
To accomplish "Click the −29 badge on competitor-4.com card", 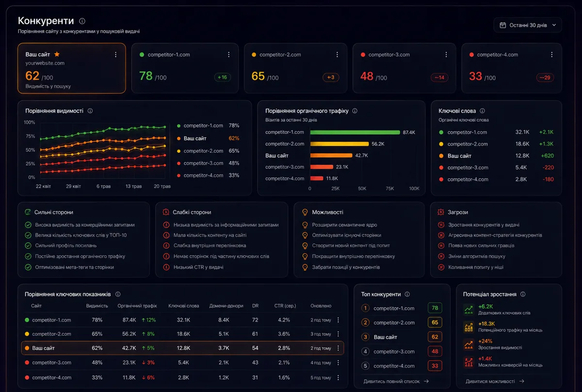I will point(546,78).
